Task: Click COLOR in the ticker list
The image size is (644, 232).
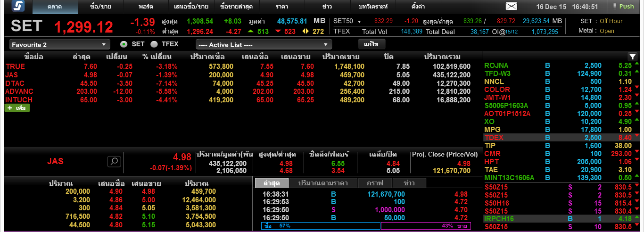Action: tap(497, 90)
